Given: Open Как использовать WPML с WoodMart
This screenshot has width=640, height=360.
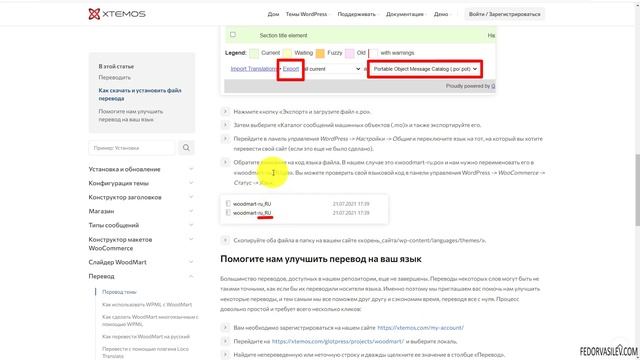Looking at the screenshot, I should coord(147,304).
